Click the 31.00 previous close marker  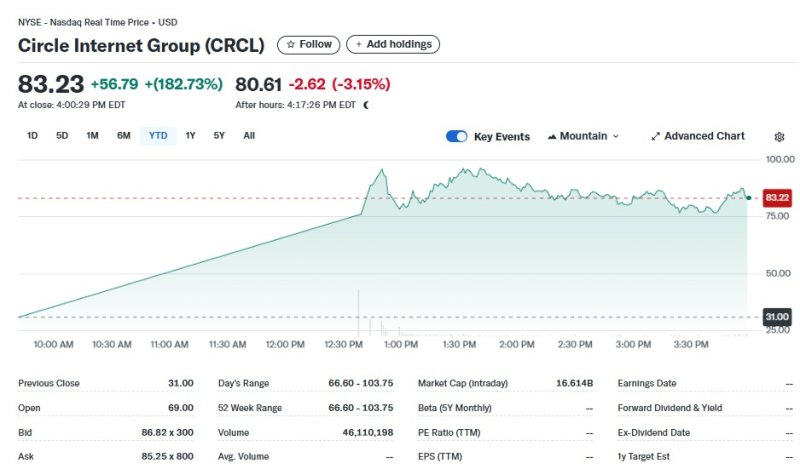coord(777,317)
